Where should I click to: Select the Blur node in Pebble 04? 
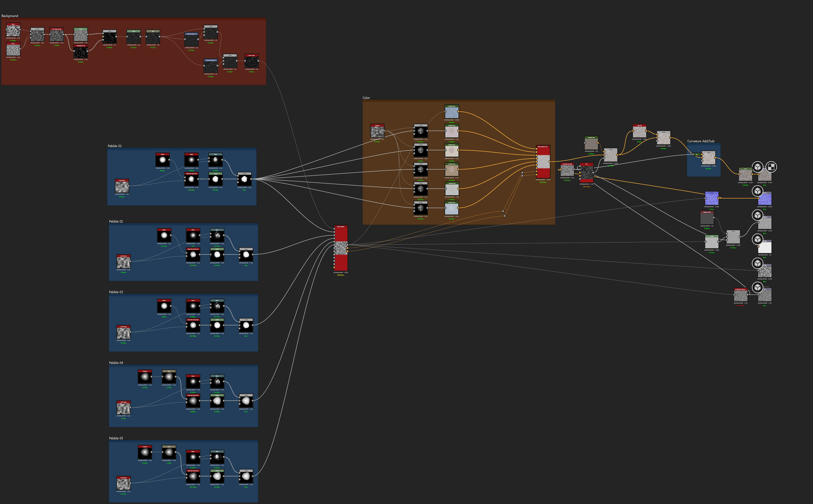click(169, 377)
